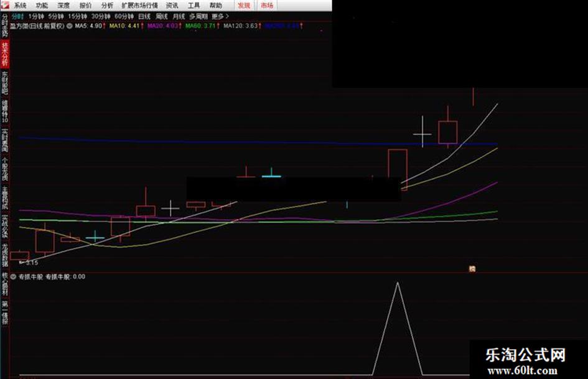This screenshot has height=379, width=588.
Task: Click the peak of the 专抓牛股 signal spike
Action: click(398, 283)
